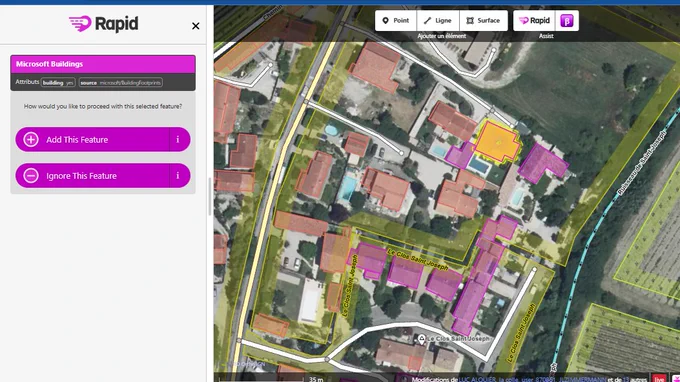The height and width of the screenshot is (382, 680).
Task: Click the red live status badge
Action: (659, 379)
